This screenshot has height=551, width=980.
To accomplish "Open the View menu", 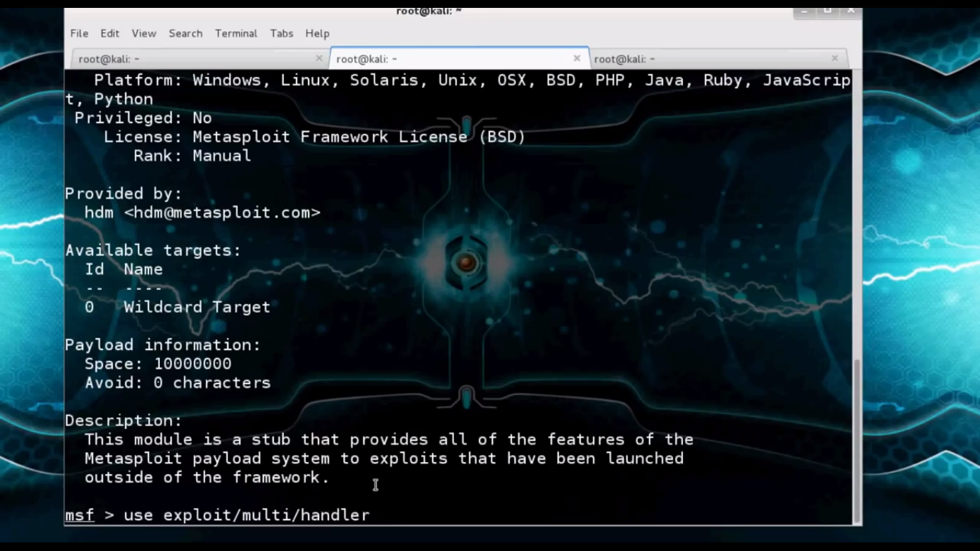I will [143, 33].
